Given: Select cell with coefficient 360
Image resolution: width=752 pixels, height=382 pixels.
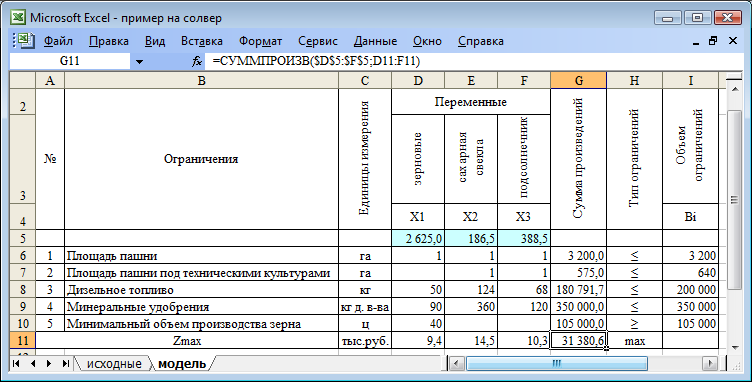Looking at the screenshot, I should pyautogui.click(x=471, y=307).
